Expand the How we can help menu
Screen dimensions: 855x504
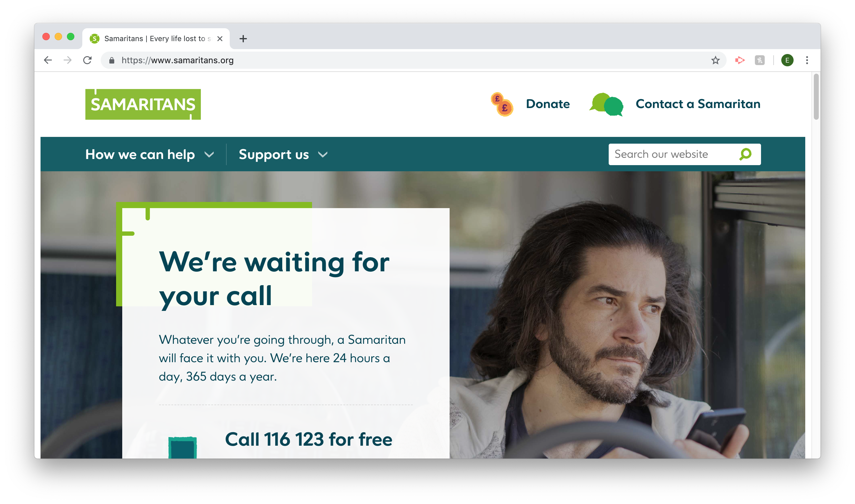tap(150, 154)
